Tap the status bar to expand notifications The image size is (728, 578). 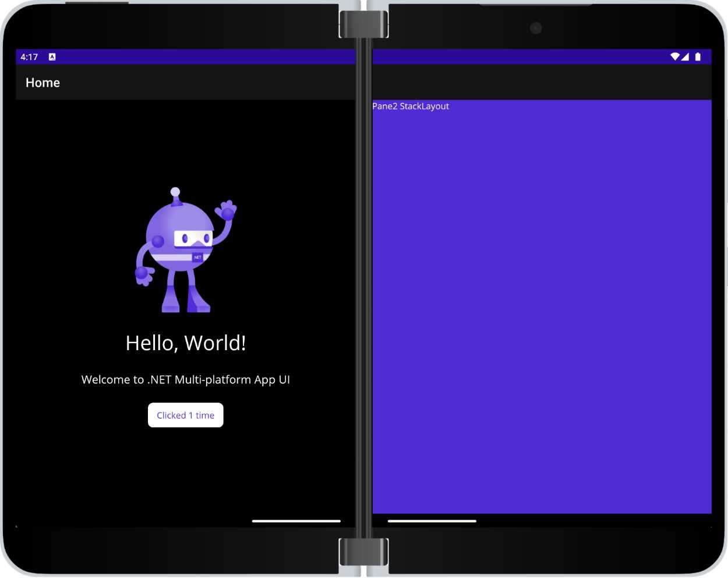point(233,57)
